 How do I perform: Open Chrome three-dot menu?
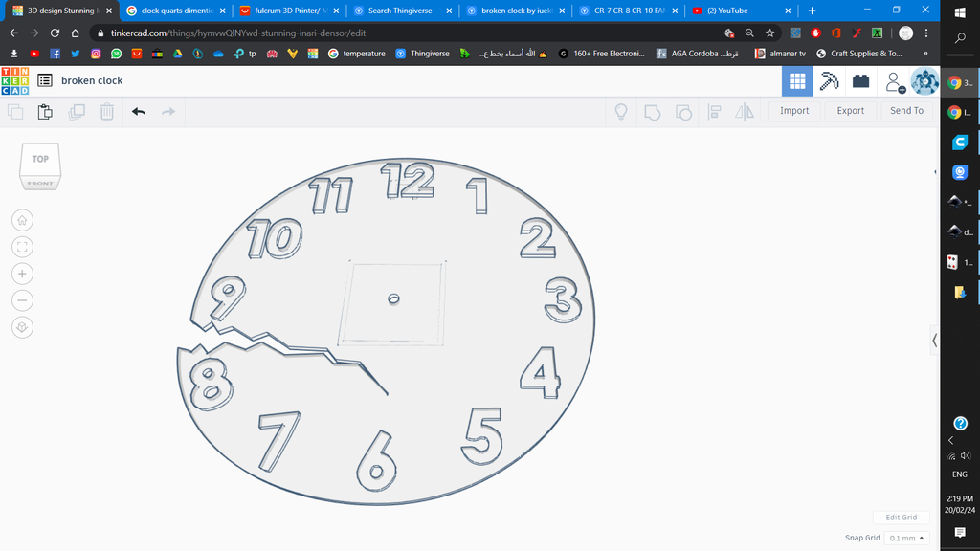pyautogui.click(x=926, y=33)
